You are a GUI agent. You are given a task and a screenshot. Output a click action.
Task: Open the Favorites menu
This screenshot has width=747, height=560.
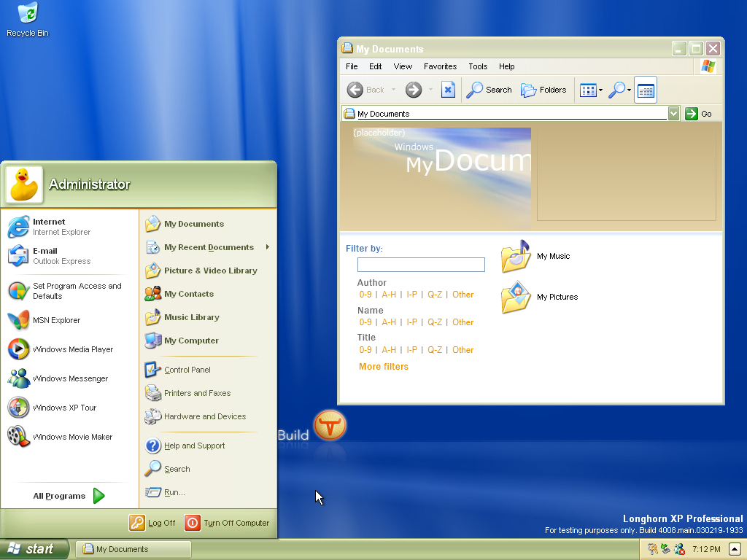pyautogui.click(x=440, y=66)
